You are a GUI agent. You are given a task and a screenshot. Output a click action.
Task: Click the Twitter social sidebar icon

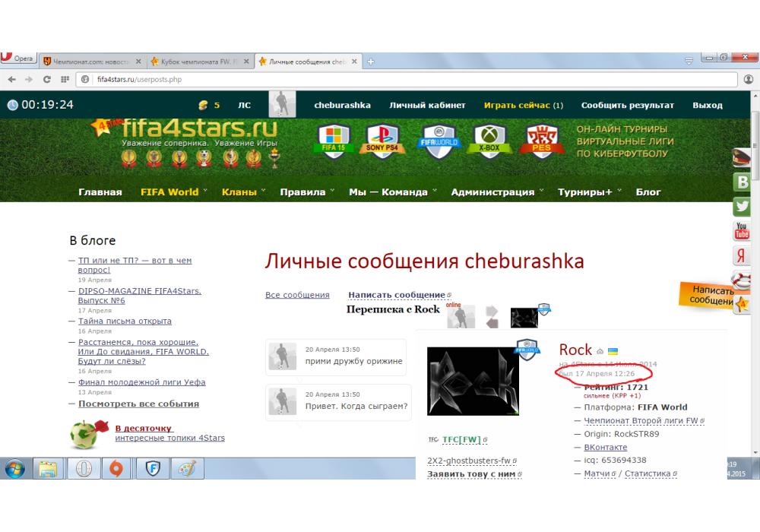coord(742,206)
